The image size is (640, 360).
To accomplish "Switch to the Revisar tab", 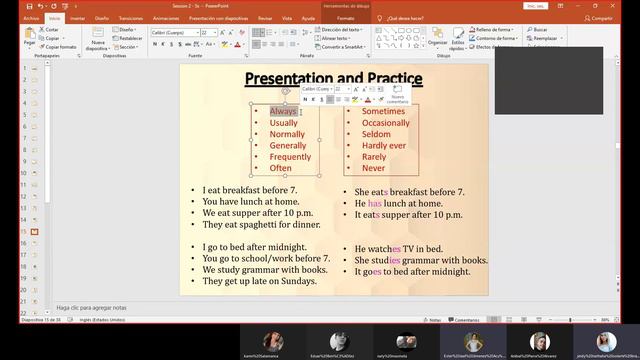I will [x=265, y=18].
